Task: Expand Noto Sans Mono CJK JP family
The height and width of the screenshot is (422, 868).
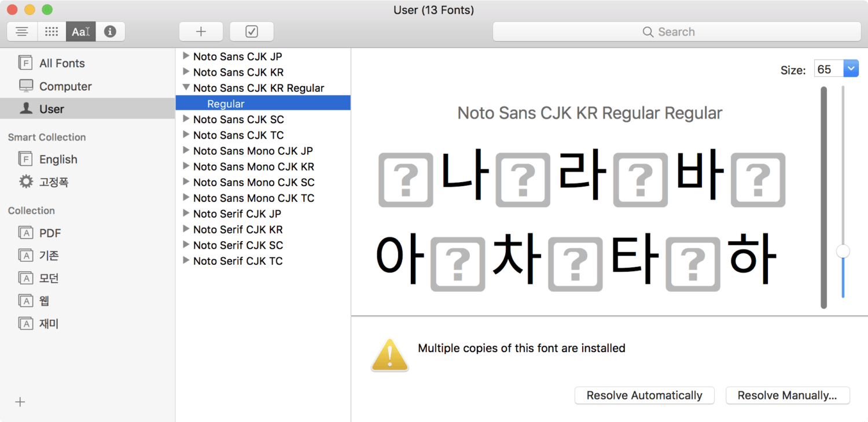Action: click(186, 150)
